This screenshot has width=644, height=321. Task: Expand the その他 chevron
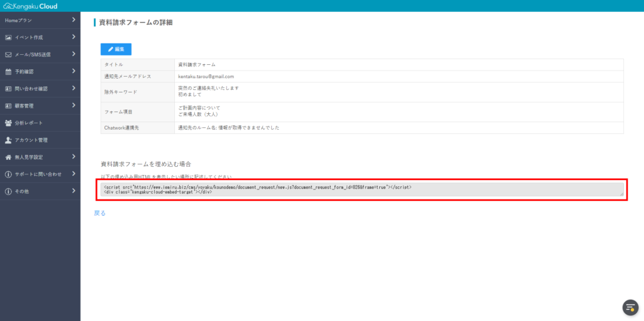point(74,191)
